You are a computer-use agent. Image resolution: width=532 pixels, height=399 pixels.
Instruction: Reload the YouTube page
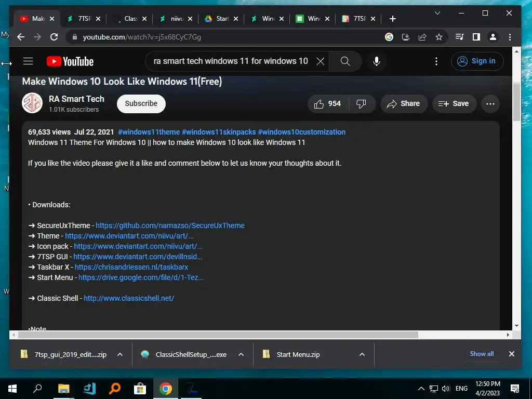54,37
